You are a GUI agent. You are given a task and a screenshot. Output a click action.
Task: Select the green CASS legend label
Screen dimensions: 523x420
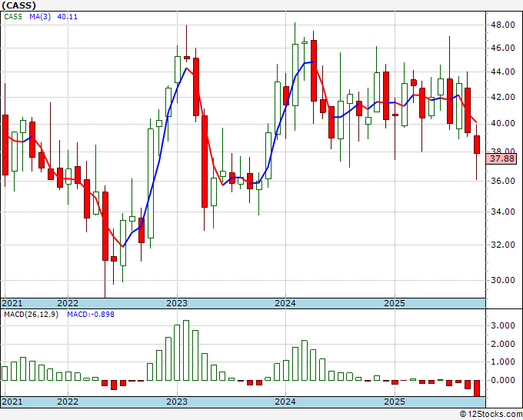13,17
